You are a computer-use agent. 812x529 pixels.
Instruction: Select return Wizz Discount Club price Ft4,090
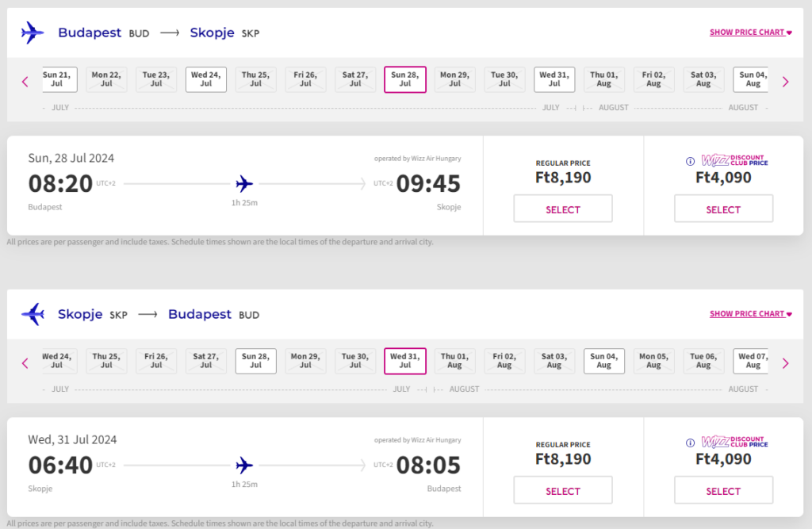pos(723,490)
